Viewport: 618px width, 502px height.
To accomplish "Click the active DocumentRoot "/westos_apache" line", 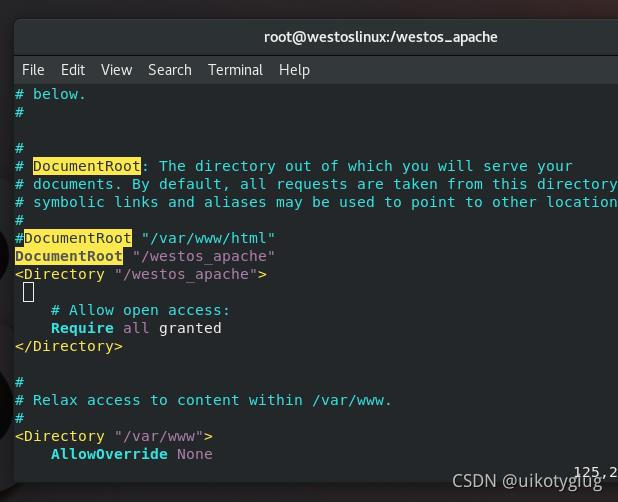I will pos(145,256).
